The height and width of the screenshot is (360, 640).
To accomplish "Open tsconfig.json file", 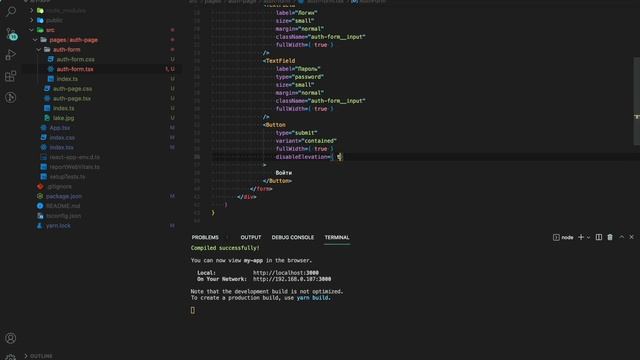I will pyautogui.click(x=63, y=216).
